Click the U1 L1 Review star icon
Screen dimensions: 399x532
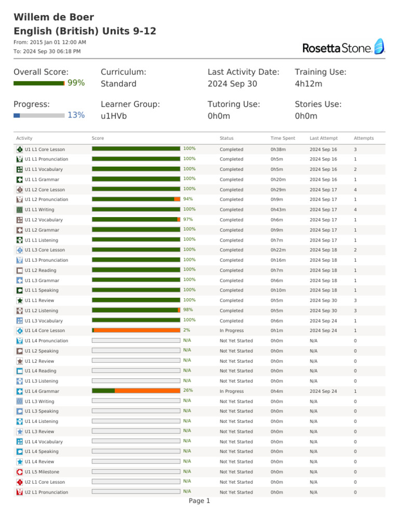tap(19, 301)
